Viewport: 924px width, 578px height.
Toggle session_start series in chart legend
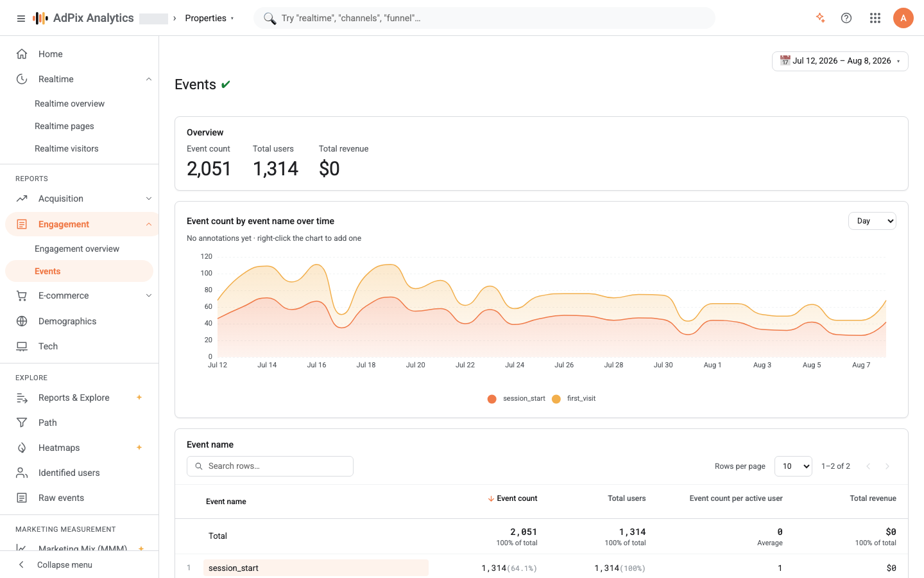click(517, 399)
